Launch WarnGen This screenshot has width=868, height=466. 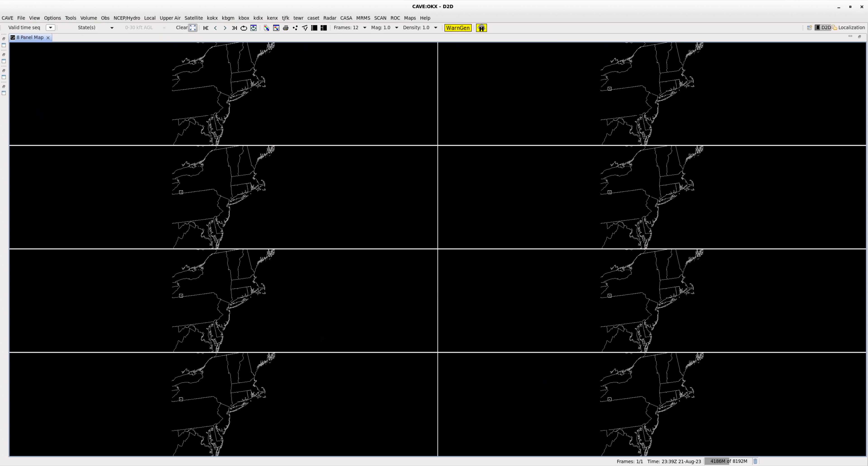click(458, 28)
